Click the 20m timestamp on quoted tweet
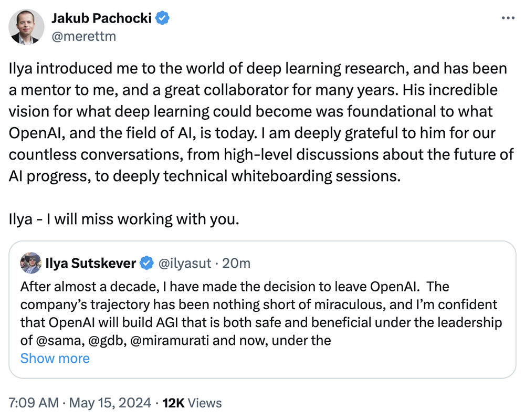Viewport: 525px width, 420px height. [236, 263]
